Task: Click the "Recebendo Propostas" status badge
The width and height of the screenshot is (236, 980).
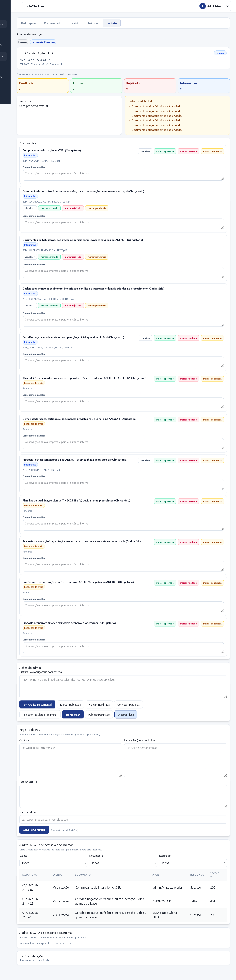Action: pyautogui.click(x=43, y=42)
